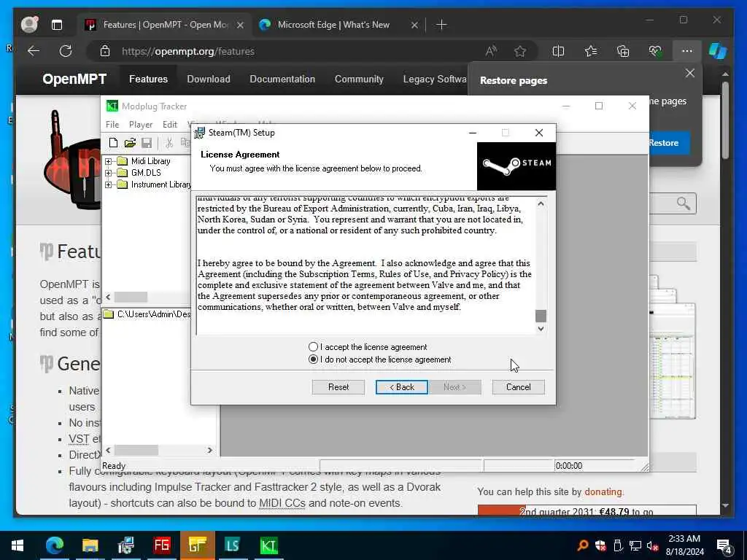747x560 pixels.
Task: Click license text scroll up arrow
Action: (541, 204)
